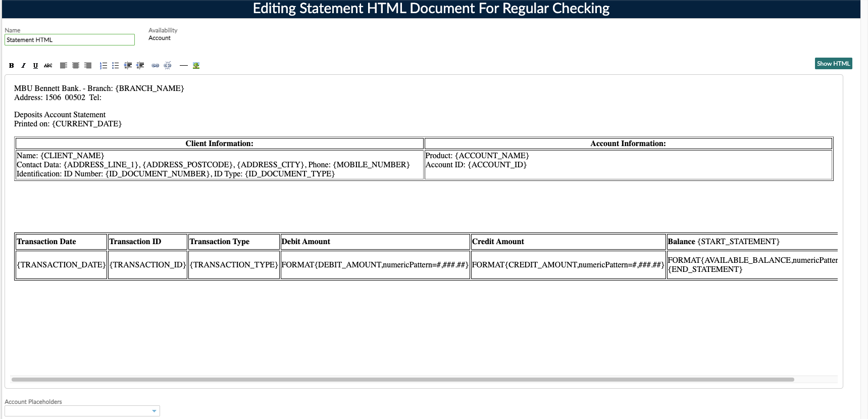Align text right
Viewport: 868px width, 419px height.
tap(88, 65)
